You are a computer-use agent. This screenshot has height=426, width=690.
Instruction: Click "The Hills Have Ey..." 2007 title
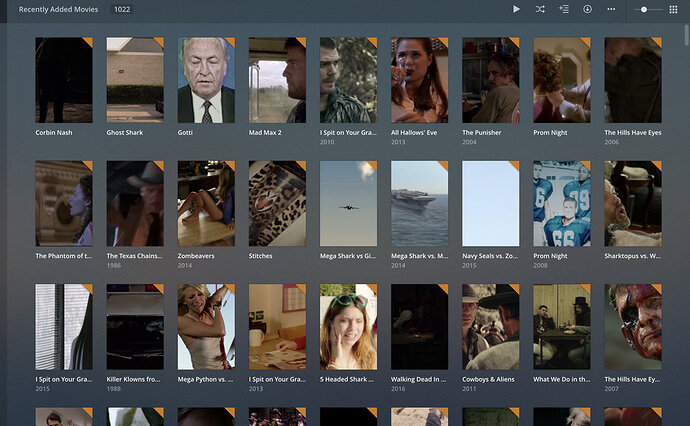pos(632,379)
